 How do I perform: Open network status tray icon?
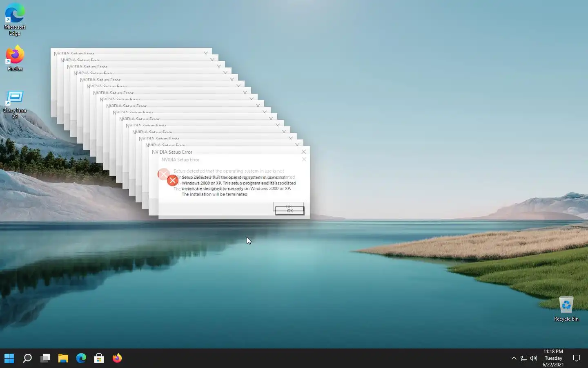(x=524, y=358)
